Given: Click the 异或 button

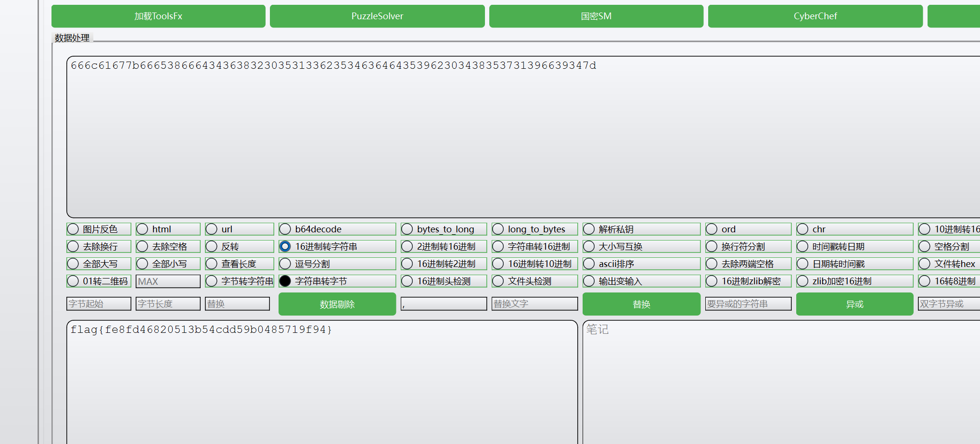Looking at the screenshot, I should click(854, 304).
